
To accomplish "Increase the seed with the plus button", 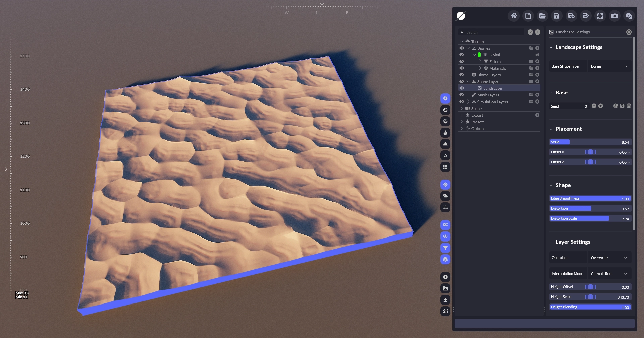I will tap(601, 106).
